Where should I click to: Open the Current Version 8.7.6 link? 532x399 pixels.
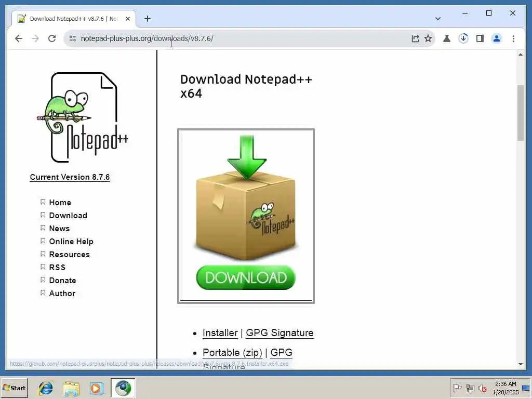70,177
